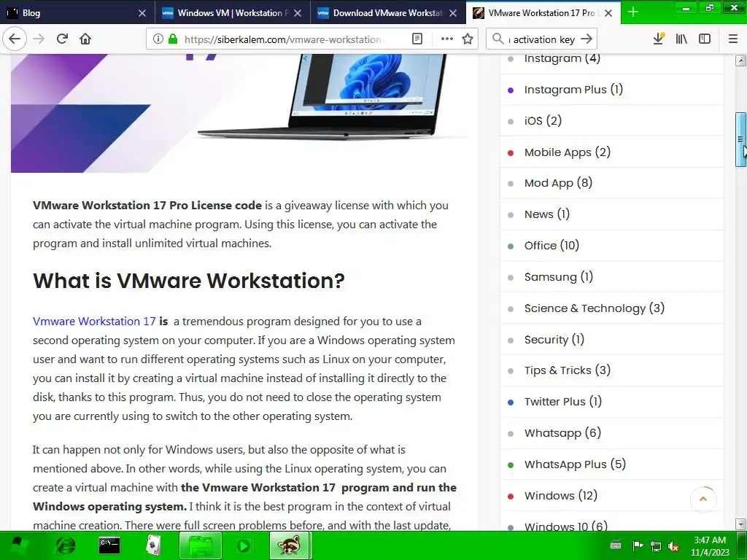The image size is (747, 560).
Task: Open the network tray icon
Action: point(656,545)
